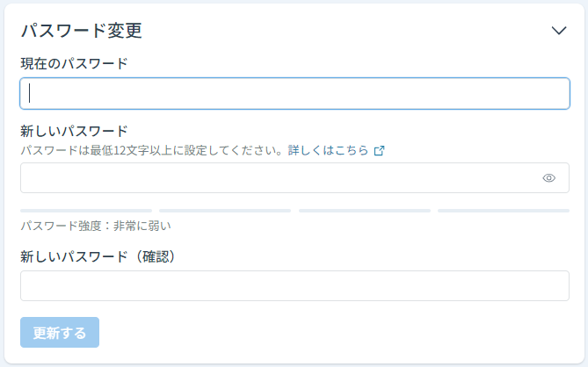Click the 新しいパスワード label above the hint

74,131
